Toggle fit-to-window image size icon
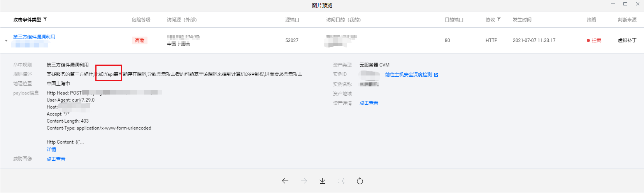Screen dimensions: 644x193 point(341,181)
